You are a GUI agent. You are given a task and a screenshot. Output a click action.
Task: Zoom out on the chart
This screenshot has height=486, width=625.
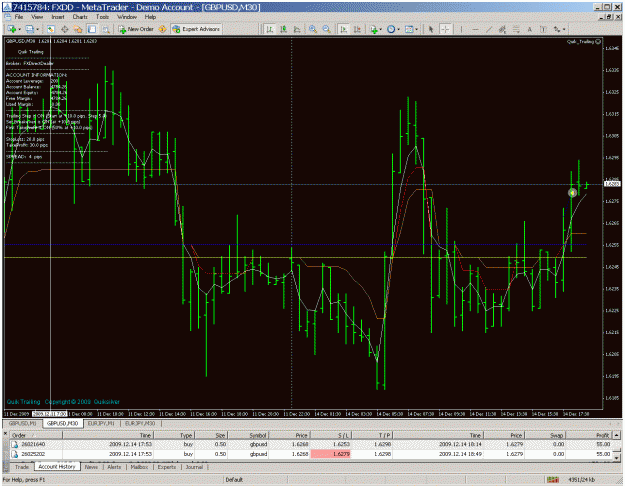pos(326,29)
